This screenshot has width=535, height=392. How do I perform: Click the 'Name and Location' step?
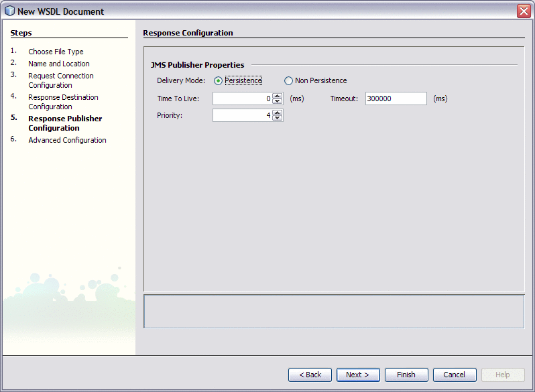coord(59,64)
